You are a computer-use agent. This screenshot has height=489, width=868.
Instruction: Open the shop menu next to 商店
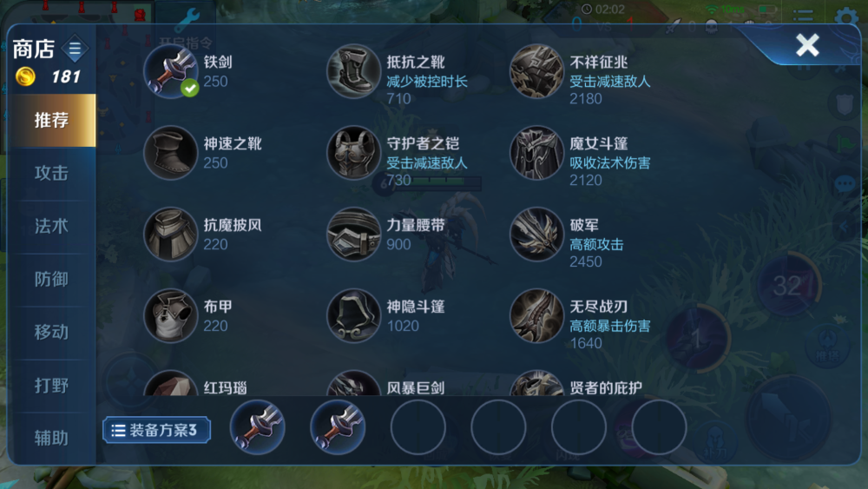pyautogui.click(x=75, y=49)
